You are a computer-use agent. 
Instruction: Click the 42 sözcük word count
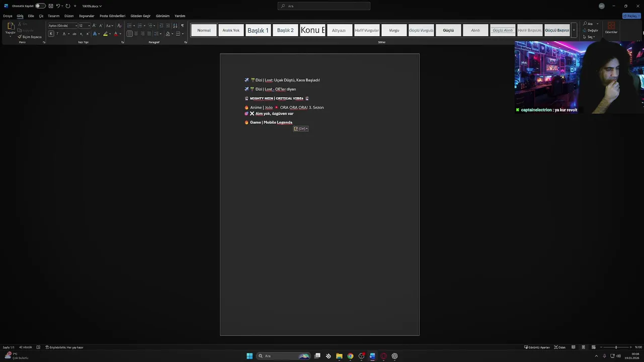[26, 347]
